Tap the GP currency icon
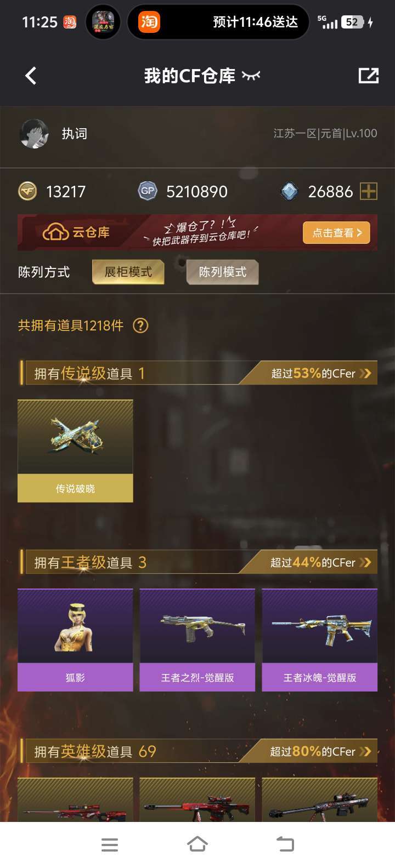 [x=148, y=191]
